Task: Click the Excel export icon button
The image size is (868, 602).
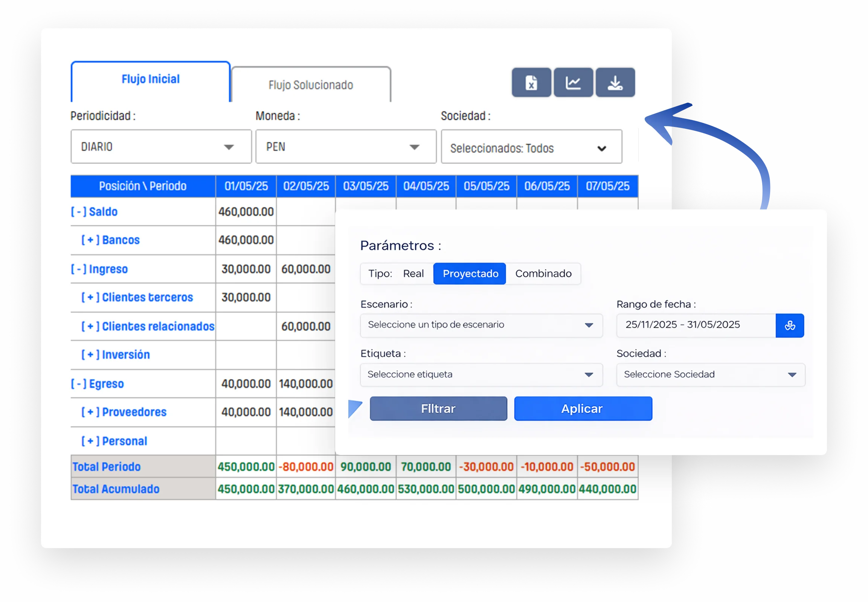Action: pos(531,83)
